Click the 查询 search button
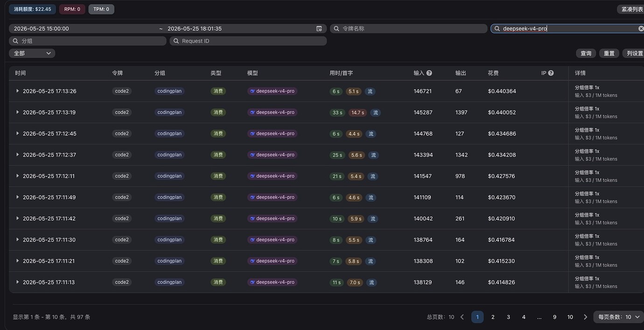The width and height of the screenshot is (644, 330). coord(586,53)
